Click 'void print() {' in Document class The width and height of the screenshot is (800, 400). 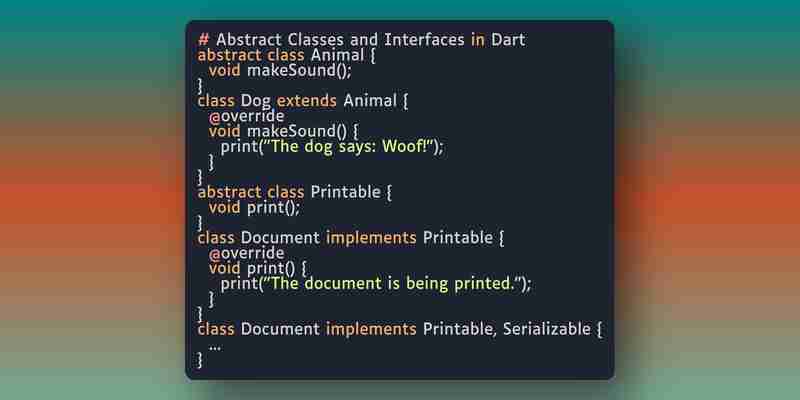tap(258, 268)
